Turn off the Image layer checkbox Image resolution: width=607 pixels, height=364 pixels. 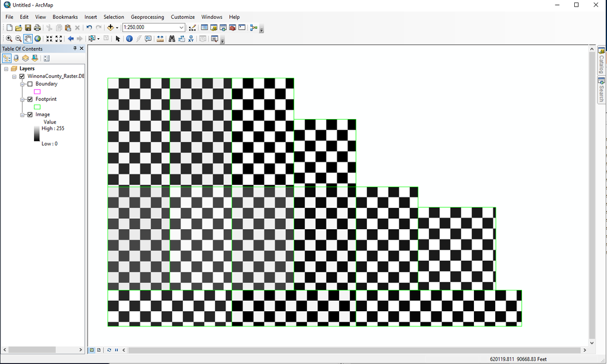[30, 114]
